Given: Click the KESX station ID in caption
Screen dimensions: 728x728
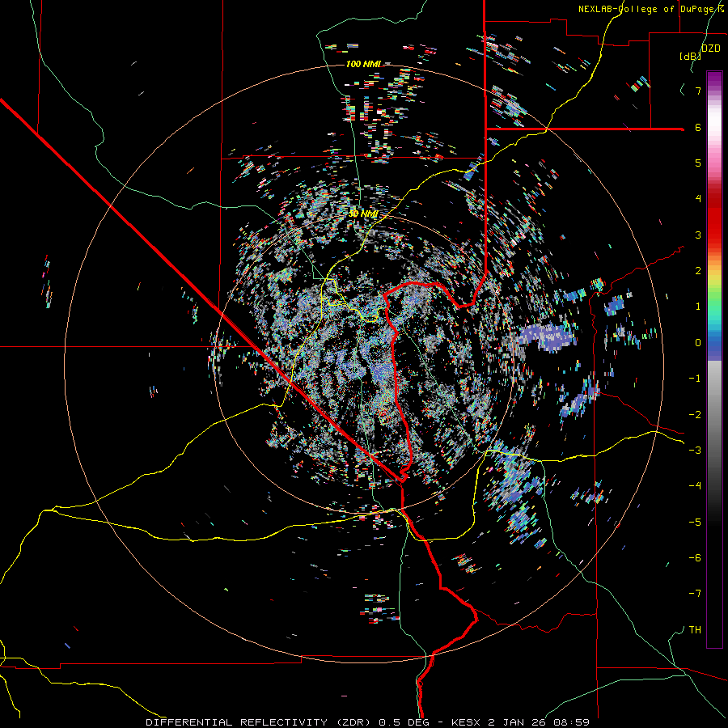Looking at the screenshot, I should pos(468,722).
